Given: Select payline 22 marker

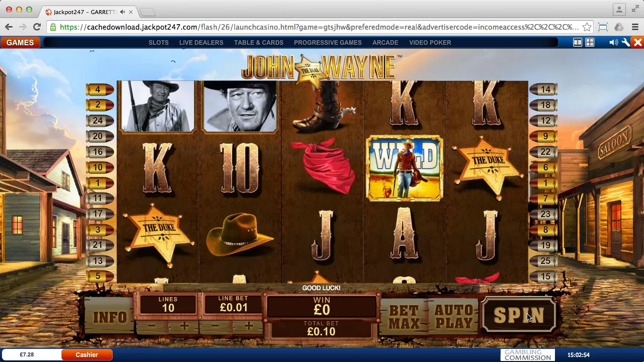Looking at the screenshot, I should coord(544,152).
